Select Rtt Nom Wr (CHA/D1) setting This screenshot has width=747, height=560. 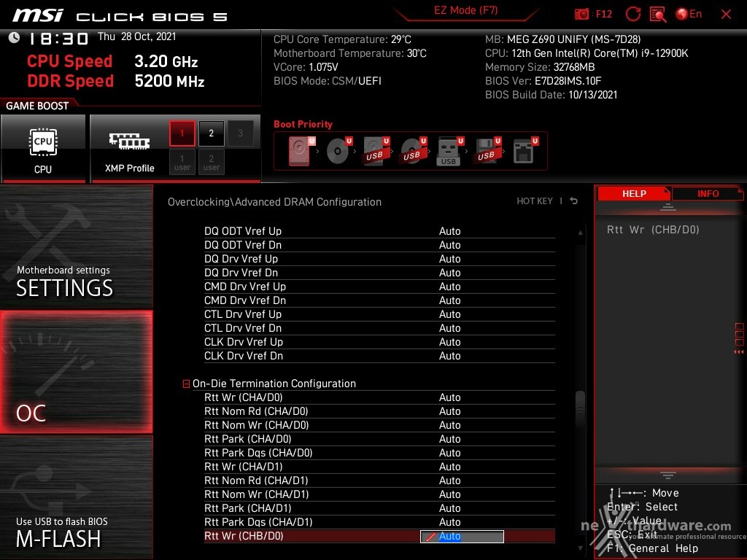click(x=379, y=494)
